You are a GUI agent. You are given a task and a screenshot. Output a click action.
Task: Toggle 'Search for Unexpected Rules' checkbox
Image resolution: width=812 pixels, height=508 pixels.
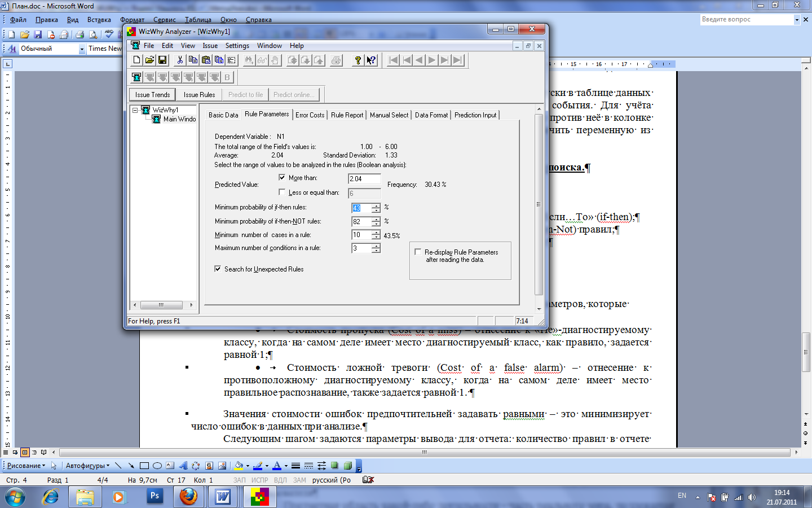point(218,269)
